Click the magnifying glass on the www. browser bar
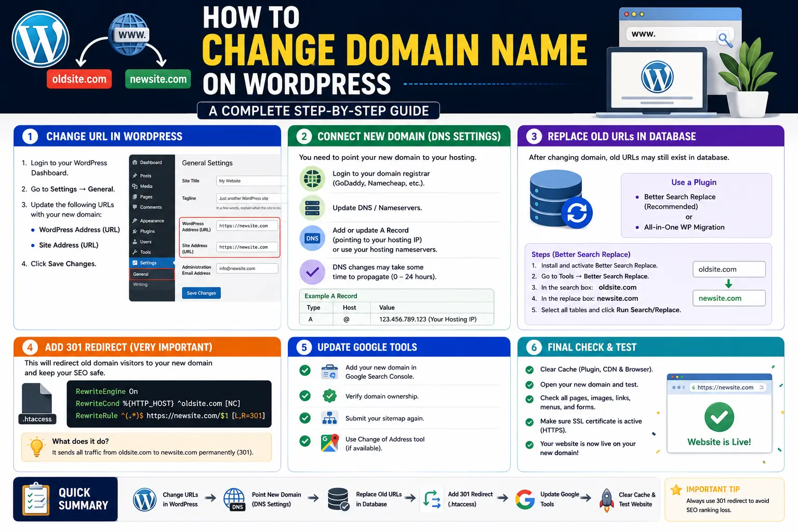Image resolution: width=798 pixels, height=532 pixels. tap(725, 39)
